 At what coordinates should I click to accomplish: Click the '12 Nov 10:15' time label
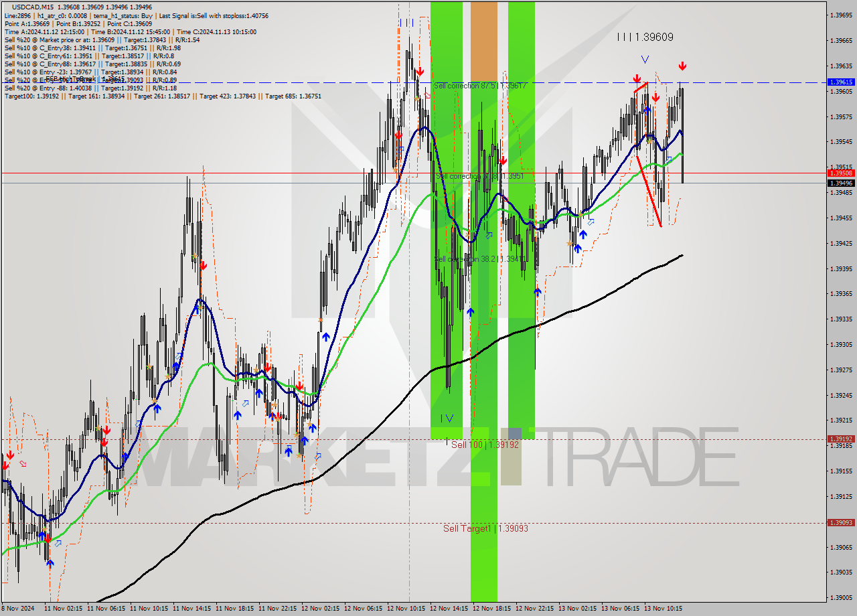(x=406, y=609)
